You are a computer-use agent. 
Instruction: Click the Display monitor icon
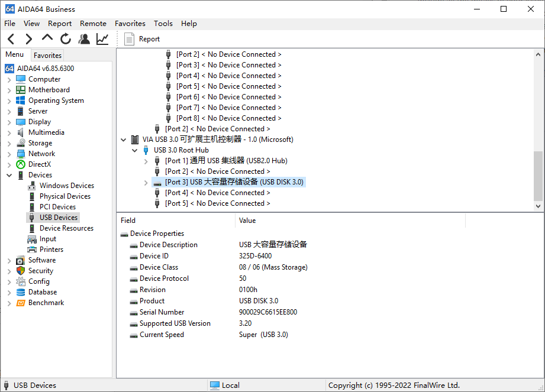[x=21, y=122]
